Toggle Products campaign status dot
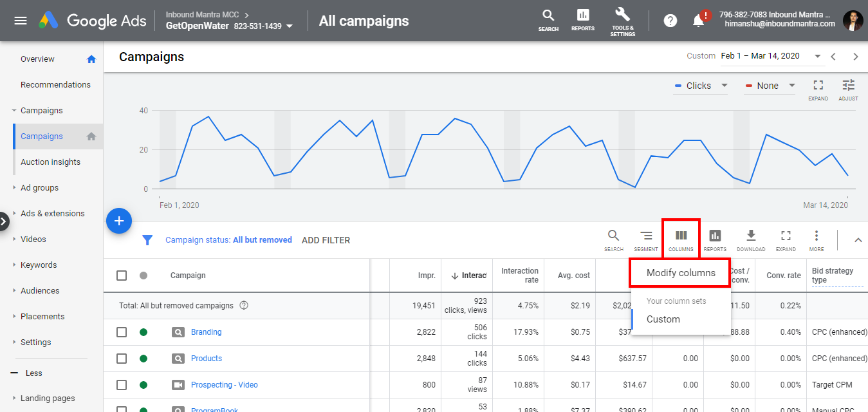Image resolution: width=868 pixels, height=412 pixels. pyautogui.click(x=143, y=359)
